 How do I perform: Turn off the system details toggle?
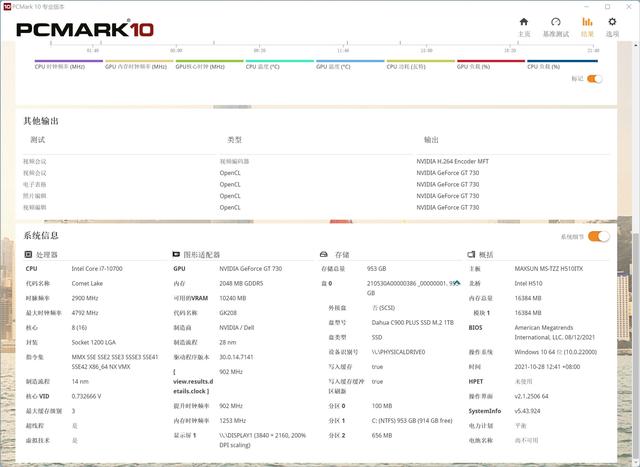[x=599, y=236]
